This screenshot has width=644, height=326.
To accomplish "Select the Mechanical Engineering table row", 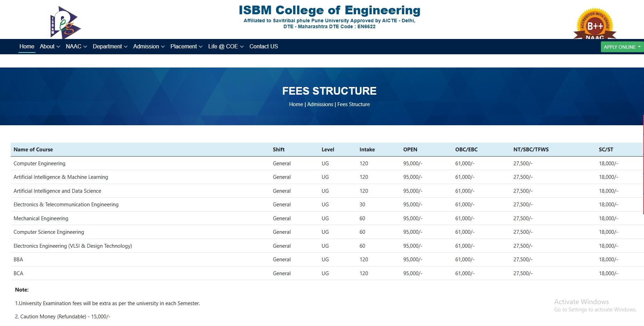I will (x=41, y=218).
